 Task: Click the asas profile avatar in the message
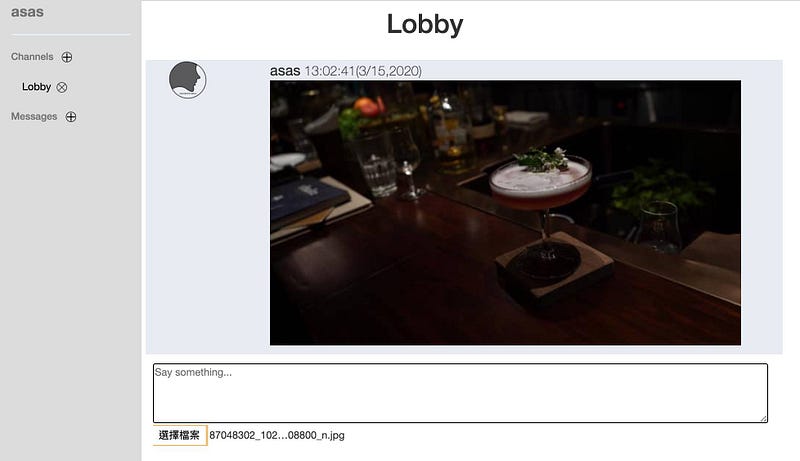click(188, 80)
